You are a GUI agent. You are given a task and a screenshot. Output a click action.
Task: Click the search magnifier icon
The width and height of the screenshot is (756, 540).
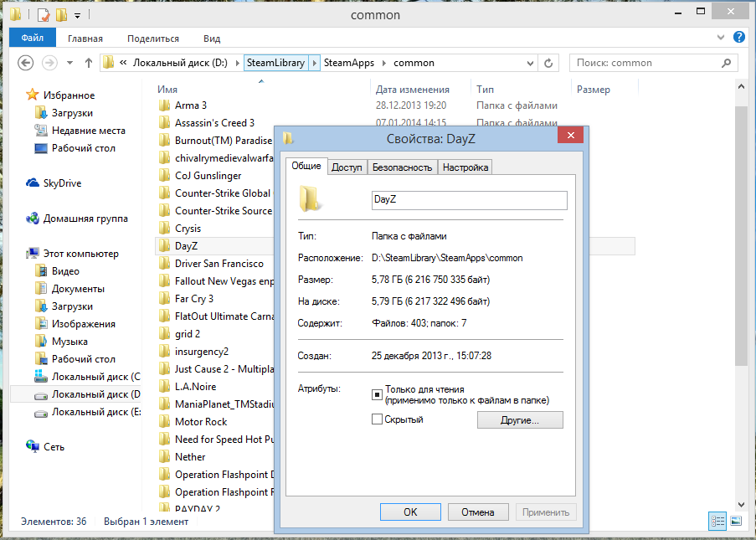(x=726, y=63)
